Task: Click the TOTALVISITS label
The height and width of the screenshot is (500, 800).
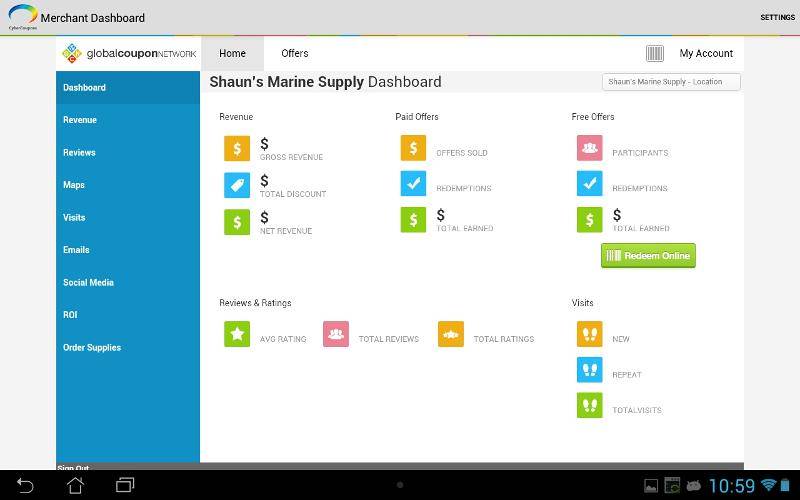Action: coord(637,410)
